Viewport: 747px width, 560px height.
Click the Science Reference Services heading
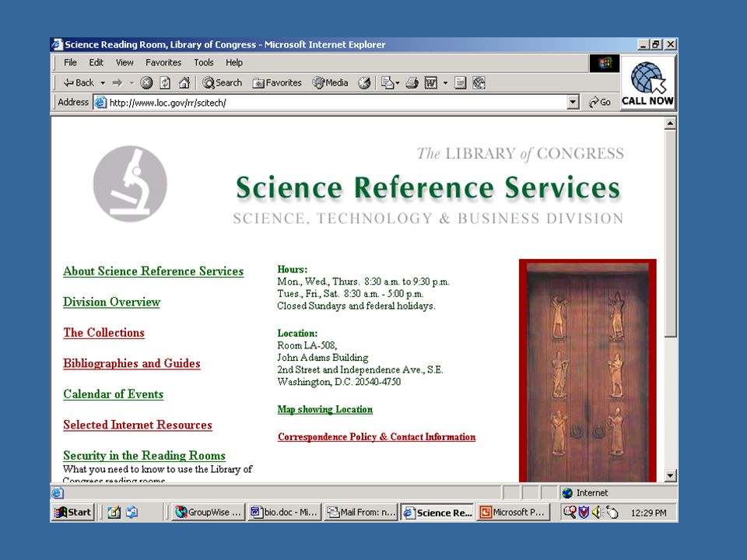click(428, 187)
